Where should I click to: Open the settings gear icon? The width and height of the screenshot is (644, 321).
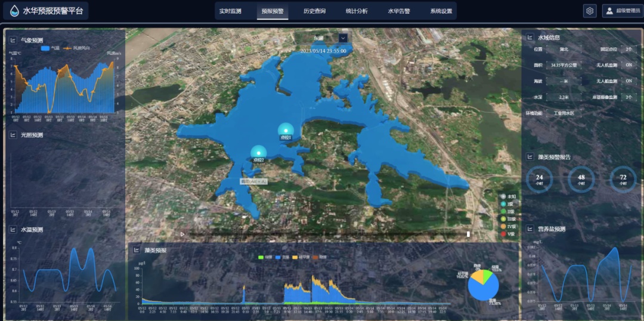[589, 11]
